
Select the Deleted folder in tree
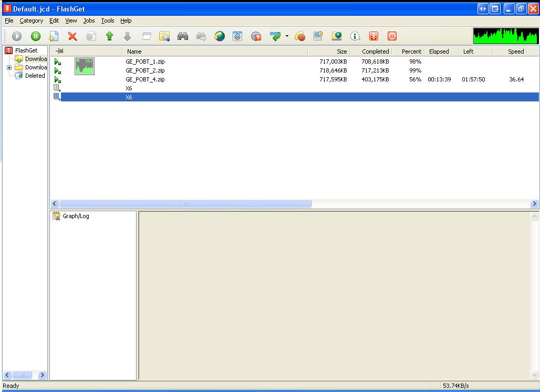coord(35,76)
